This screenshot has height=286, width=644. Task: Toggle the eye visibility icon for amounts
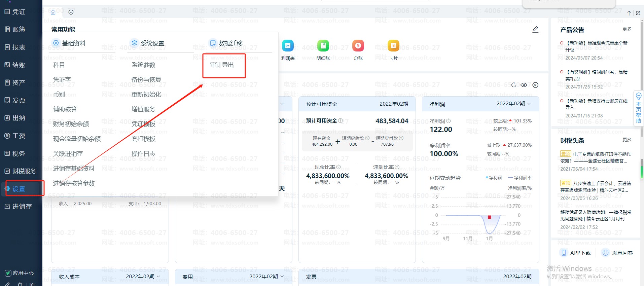point(524,85)
